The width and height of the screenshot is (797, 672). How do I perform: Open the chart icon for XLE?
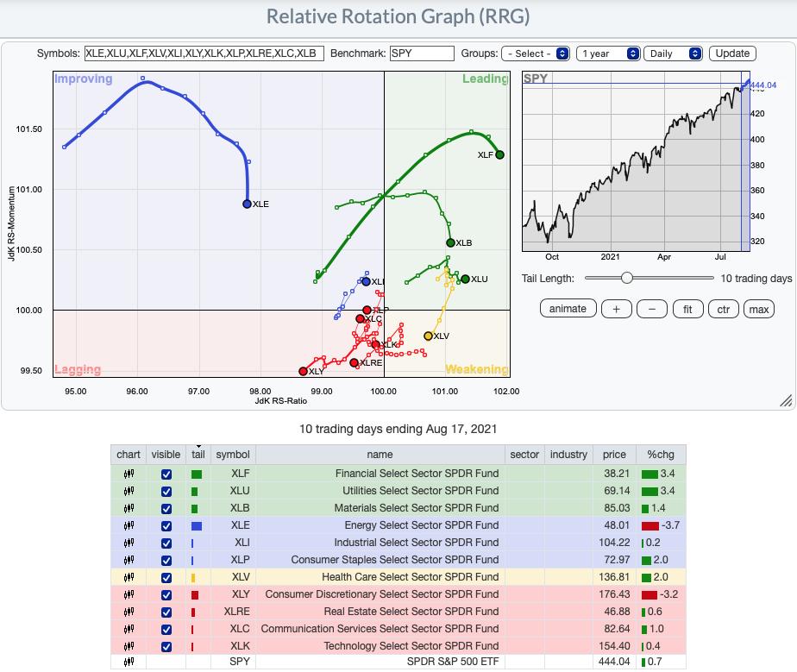[129, 525]
